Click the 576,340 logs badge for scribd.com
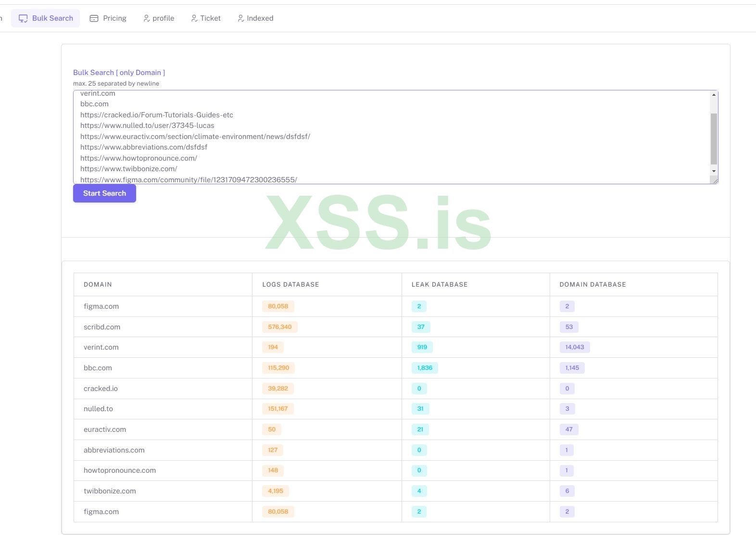756x542 pixels. tap(280, 327)
